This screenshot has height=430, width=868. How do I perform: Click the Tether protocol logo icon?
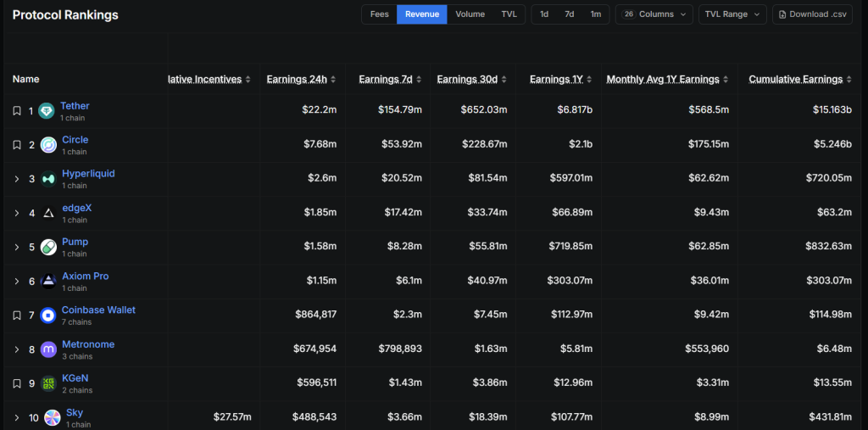pos(47,111)
